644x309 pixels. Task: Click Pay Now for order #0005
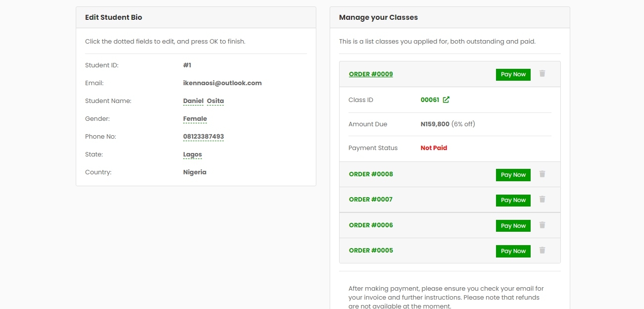tap(513, 251)
